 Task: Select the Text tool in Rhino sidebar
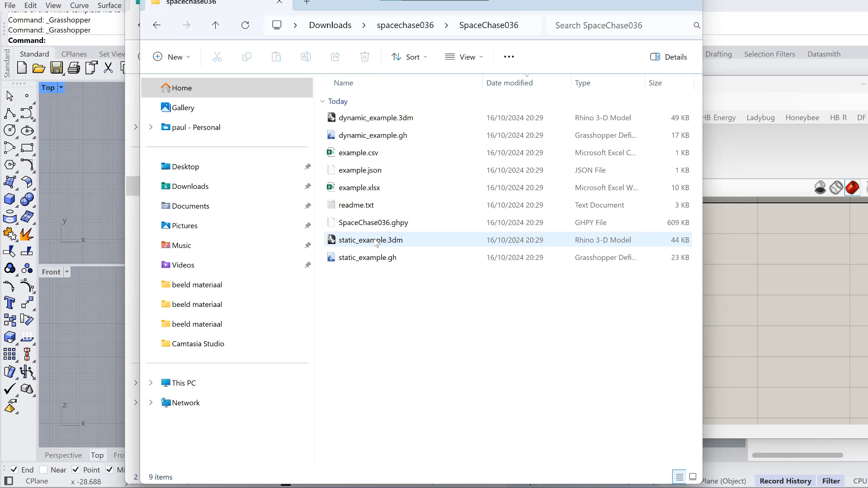tap(9, 303)
